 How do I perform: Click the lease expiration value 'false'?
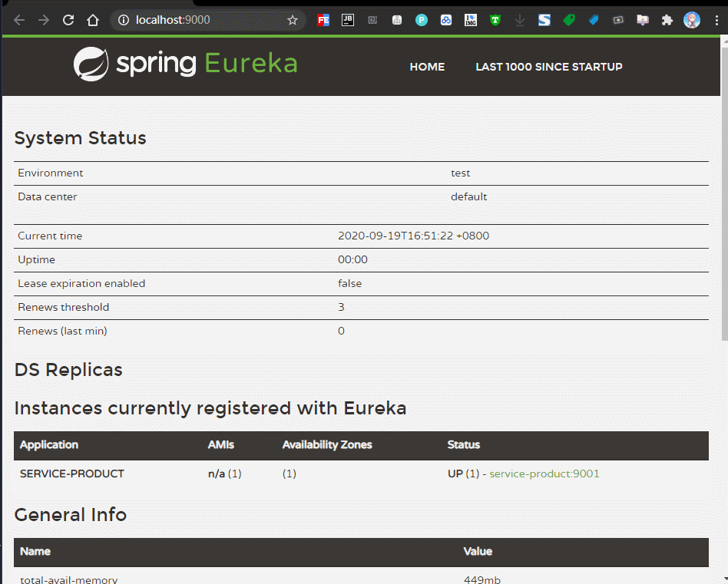[x=349, y=283]
